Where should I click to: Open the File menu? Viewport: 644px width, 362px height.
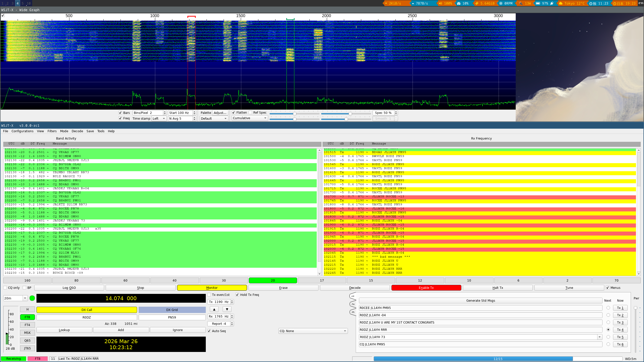[6, 131]
